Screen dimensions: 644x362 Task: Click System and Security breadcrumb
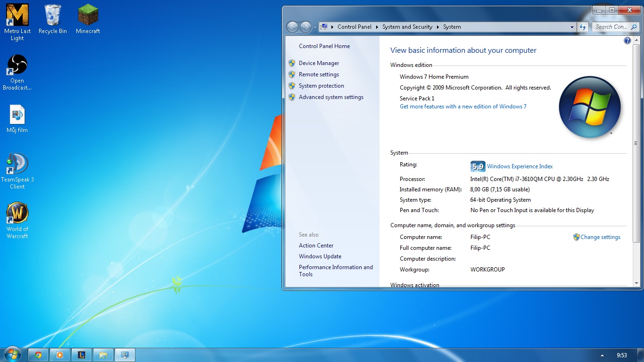coord(407,27)
